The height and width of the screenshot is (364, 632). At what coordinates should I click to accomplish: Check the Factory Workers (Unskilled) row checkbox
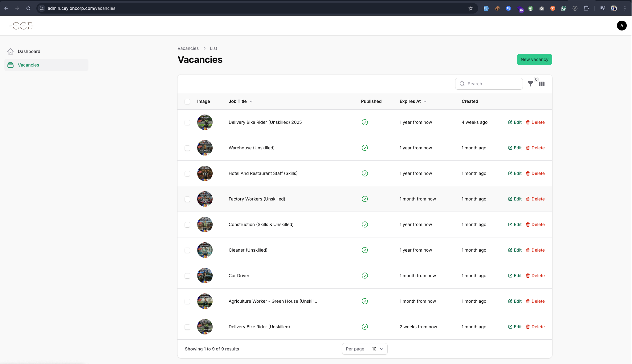[x=187, y=199]
